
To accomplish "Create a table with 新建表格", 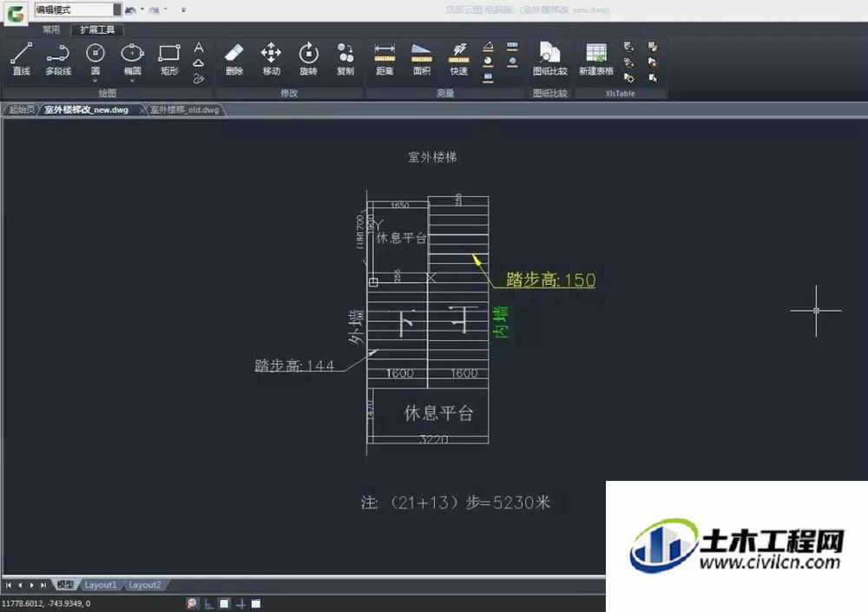I will coord(596,59).
